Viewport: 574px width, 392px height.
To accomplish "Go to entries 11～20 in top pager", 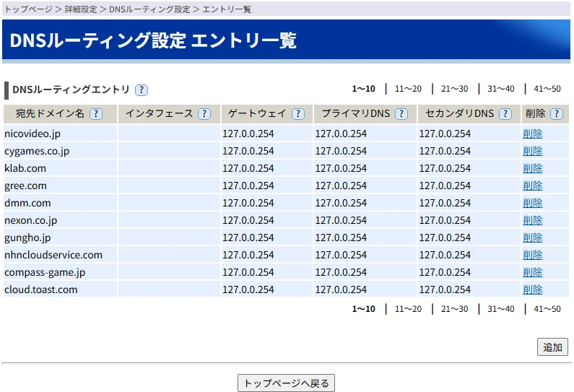I will coord(408,89).
